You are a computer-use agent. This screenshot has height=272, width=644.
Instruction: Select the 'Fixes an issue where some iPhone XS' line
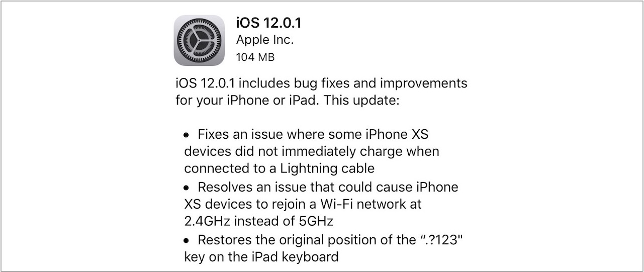(x=313, y=134)
